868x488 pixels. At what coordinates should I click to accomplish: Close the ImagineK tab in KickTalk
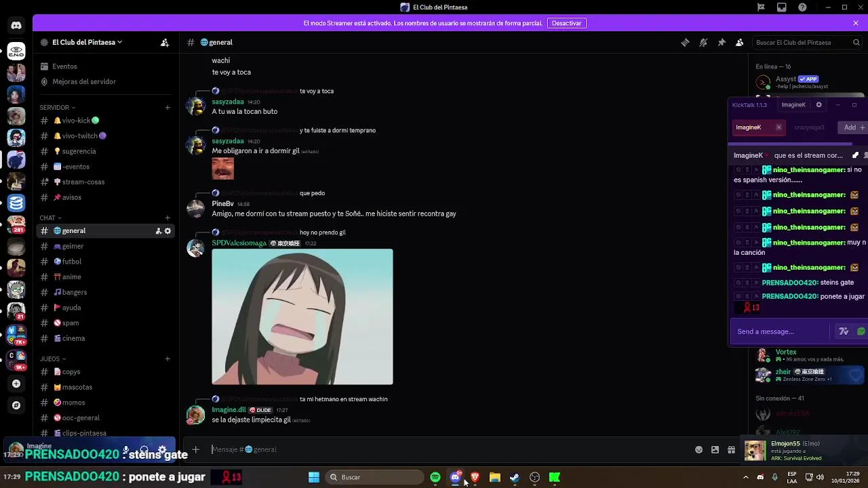[x=778, y=127]
